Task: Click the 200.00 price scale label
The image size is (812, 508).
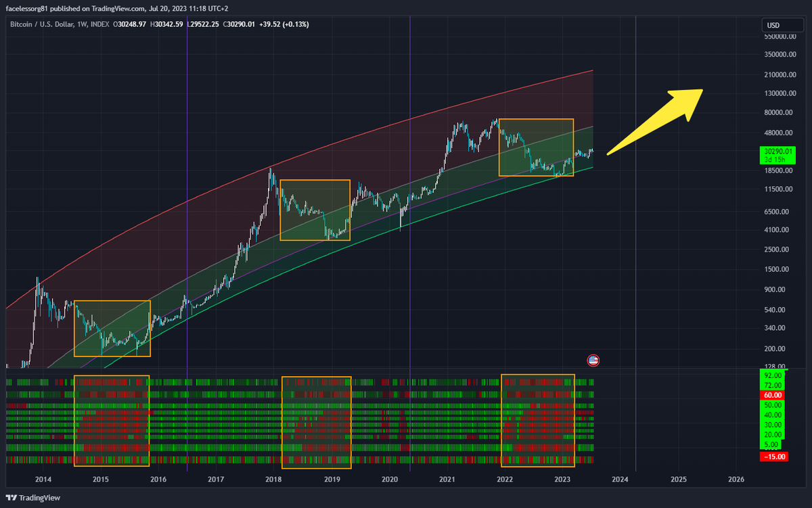Action: point(775,349)
